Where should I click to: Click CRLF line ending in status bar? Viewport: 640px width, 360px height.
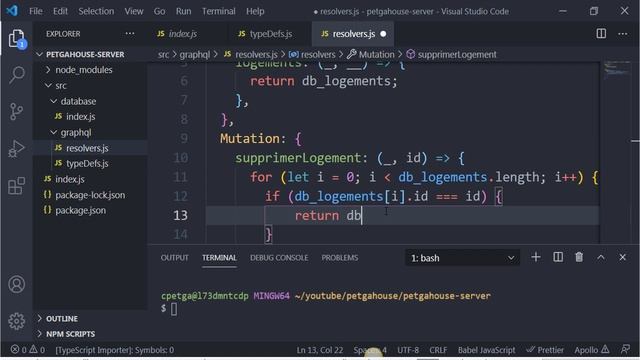click(x=438, y=350)
